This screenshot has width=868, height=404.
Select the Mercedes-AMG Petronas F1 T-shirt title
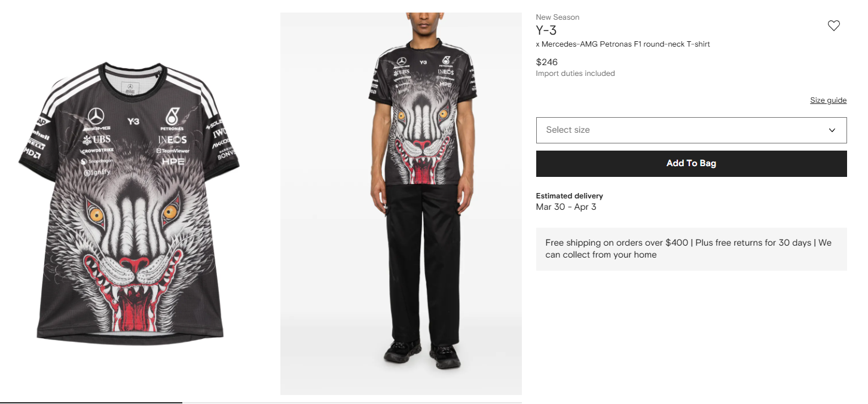click(623, 44)
